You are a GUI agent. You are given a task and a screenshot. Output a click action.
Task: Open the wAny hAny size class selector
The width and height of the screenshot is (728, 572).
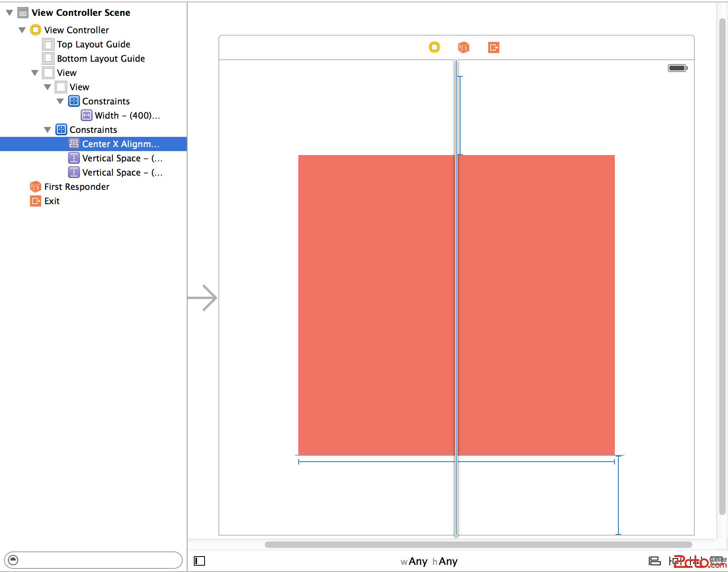point(429,561)
